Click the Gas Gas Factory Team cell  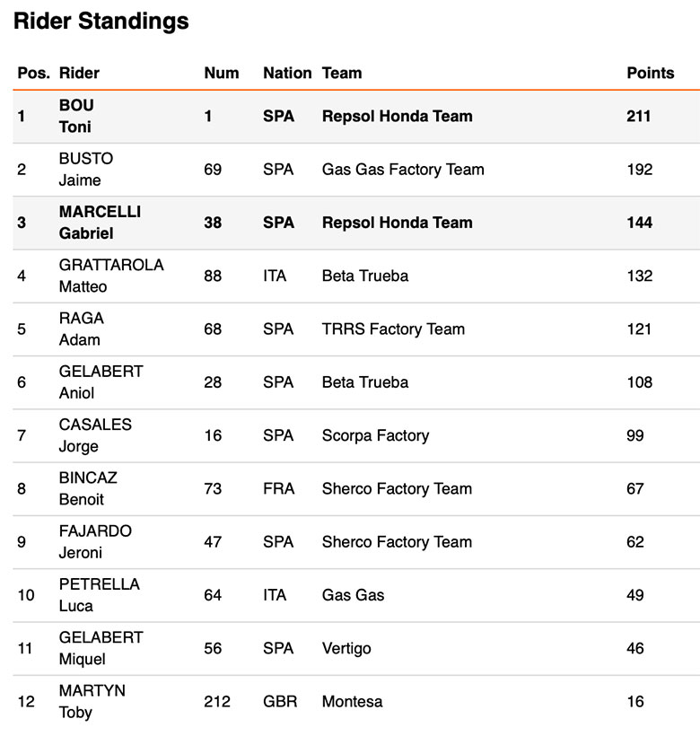coord(402,170)
